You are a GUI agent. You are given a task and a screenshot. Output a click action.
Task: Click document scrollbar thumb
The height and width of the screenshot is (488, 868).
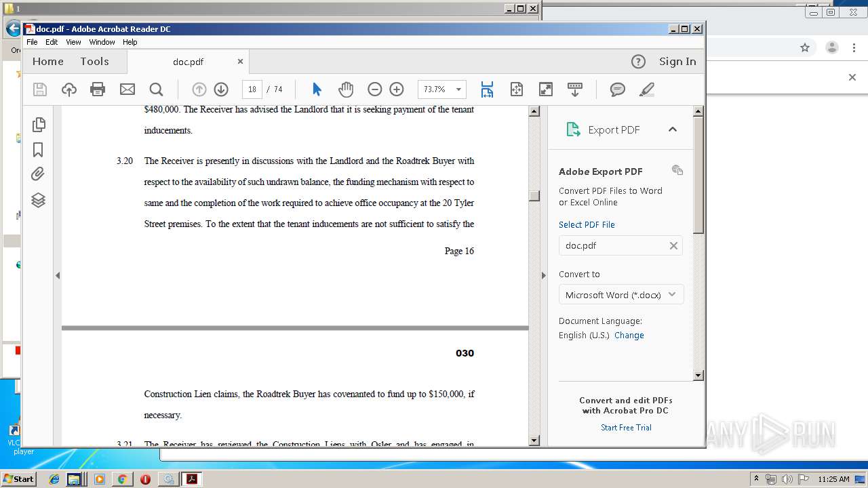coord(534,196)
